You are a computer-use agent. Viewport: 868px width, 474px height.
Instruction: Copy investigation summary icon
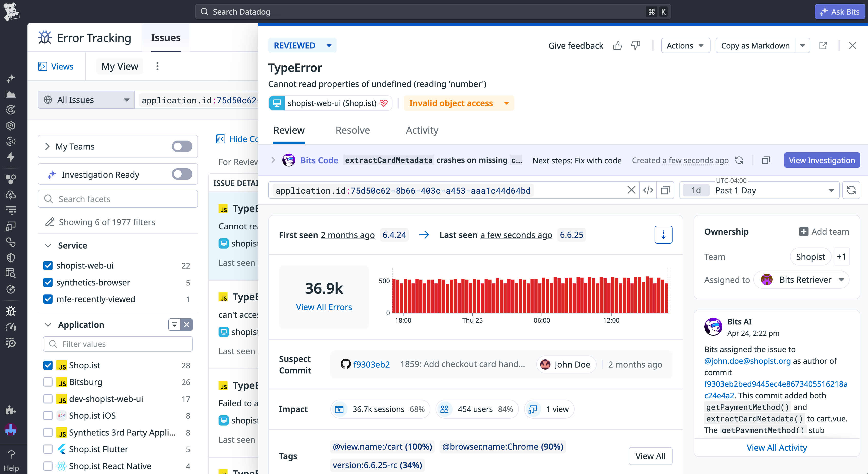[766, 160]
